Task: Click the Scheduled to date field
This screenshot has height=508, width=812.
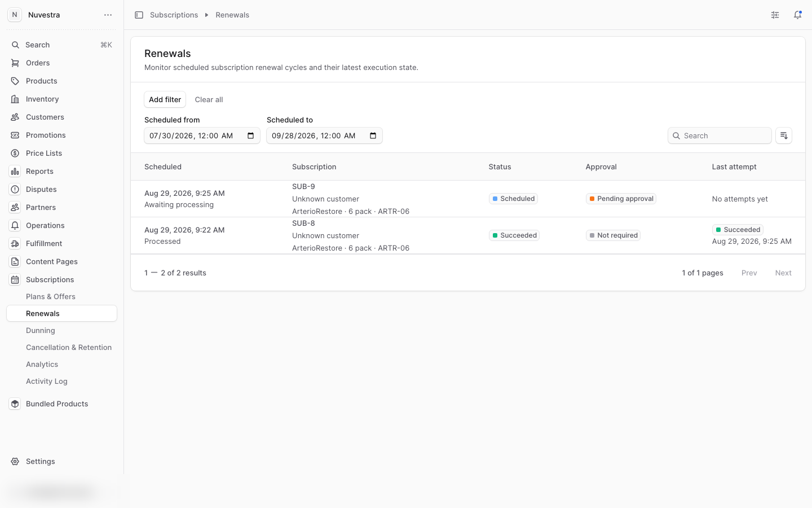Action: [324, 135]
